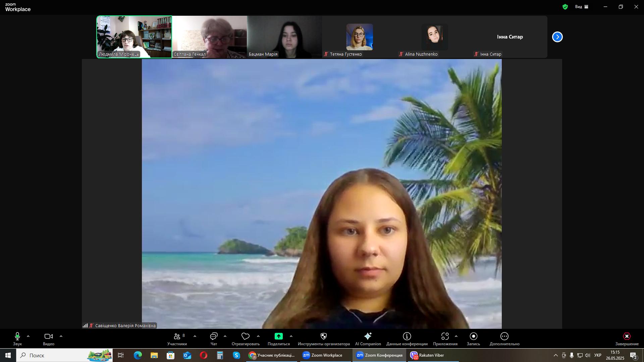644x362 pixels.
Task: Open volume control in system tray
Action: pos(588,355)
